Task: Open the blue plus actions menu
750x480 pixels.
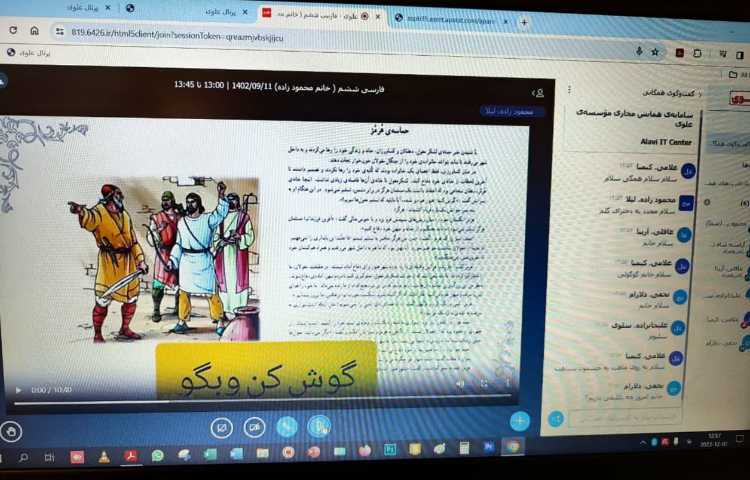Action: point(519,421)
